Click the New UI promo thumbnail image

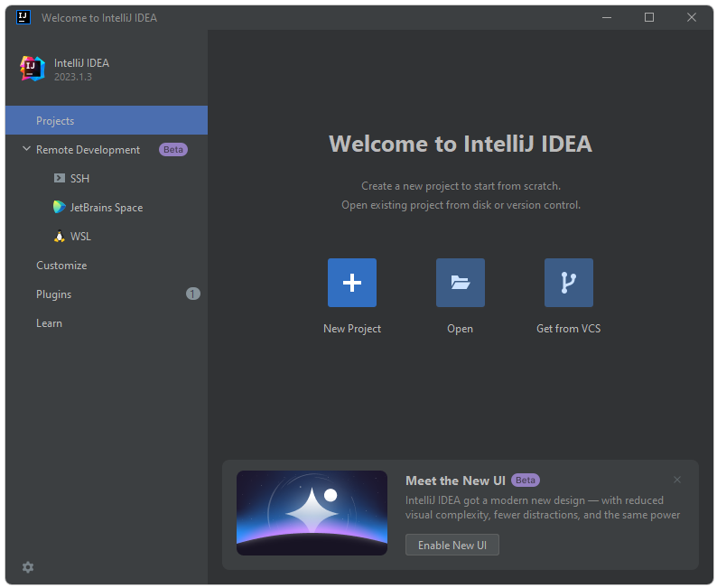click(x=312, y=513)
